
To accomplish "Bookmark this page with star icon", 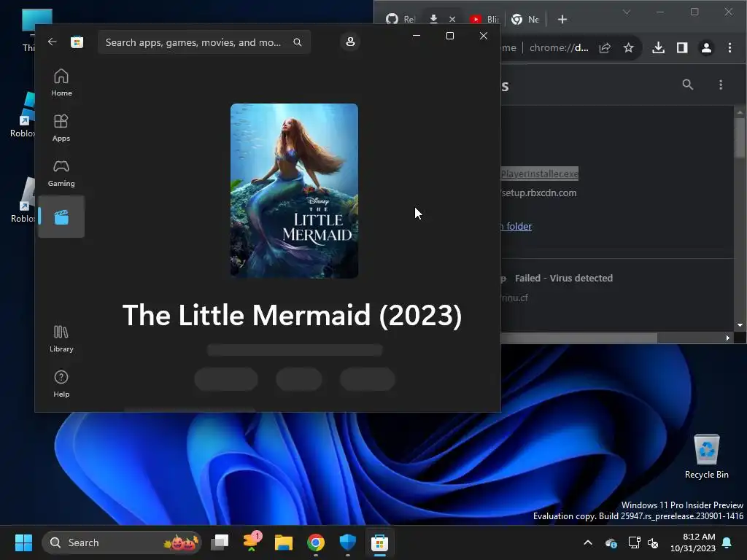I will coord(628,47).
